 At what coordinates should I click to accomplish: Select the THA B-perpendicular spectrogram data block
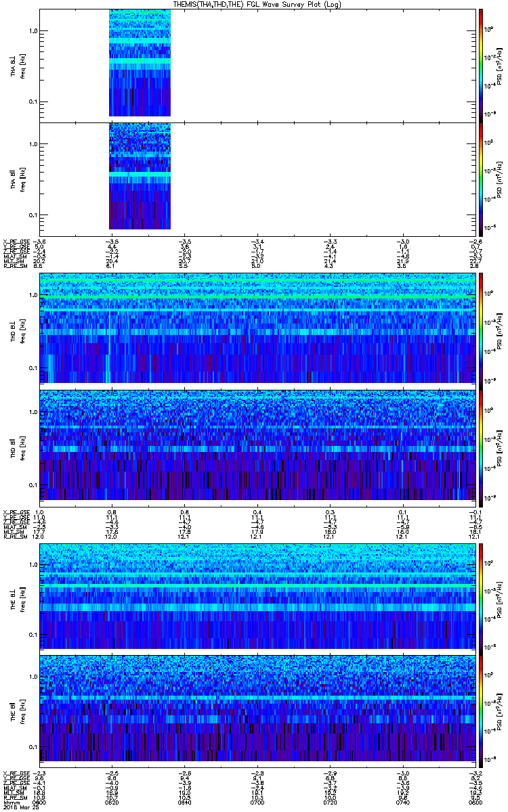point(140,63)
